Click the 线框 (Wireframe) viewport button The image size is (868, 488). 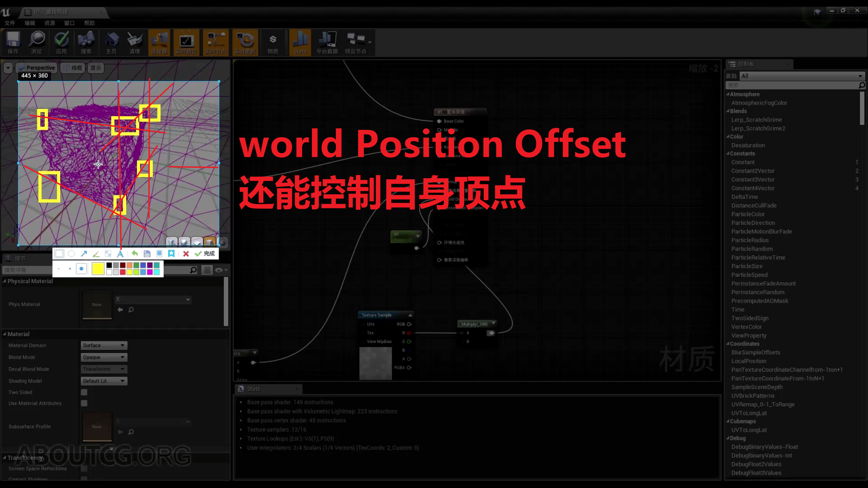72,67
